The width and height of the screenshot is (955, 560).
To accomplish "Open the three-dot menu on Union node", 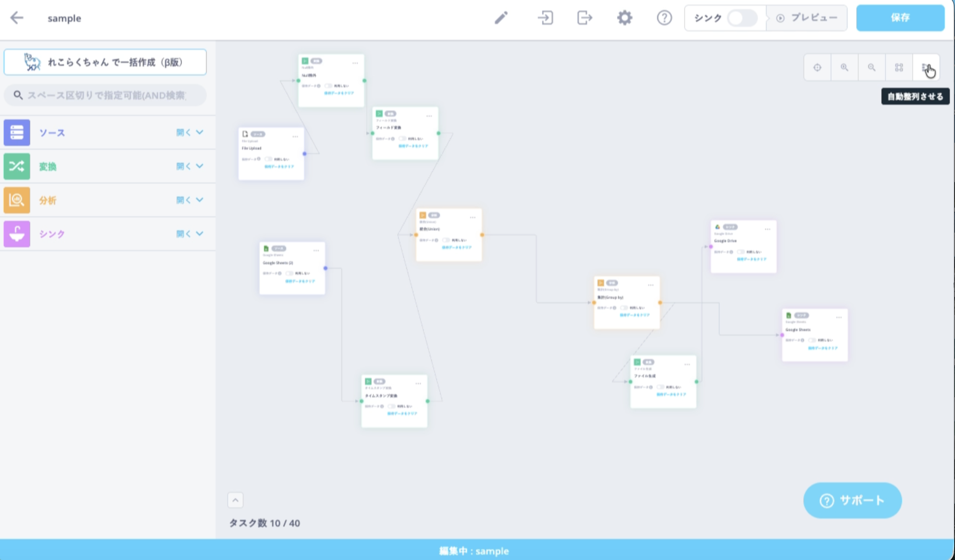I will [473, 217].
